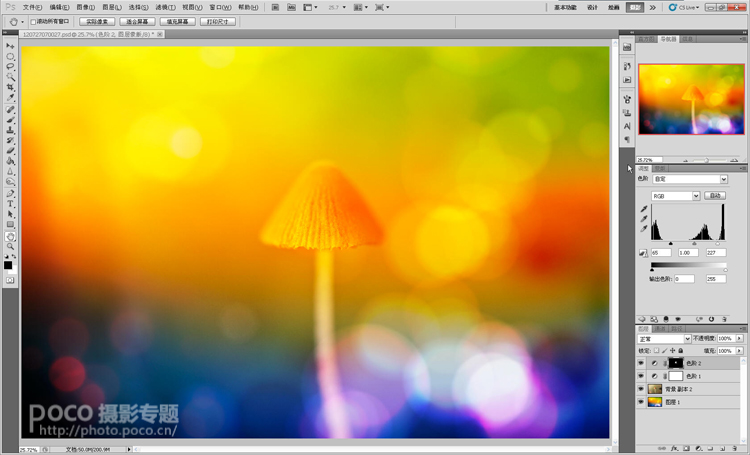Toggle lock image pixels brush icon

click(x=665, y=351)
